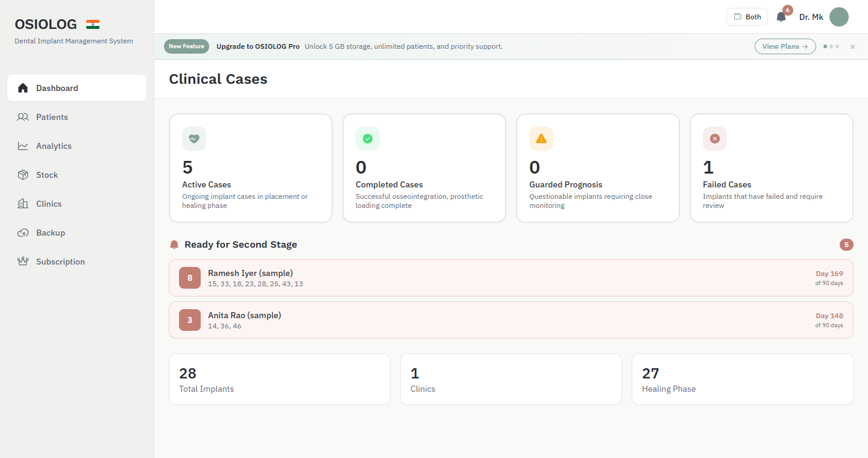Open notifications bell in header

781,17
